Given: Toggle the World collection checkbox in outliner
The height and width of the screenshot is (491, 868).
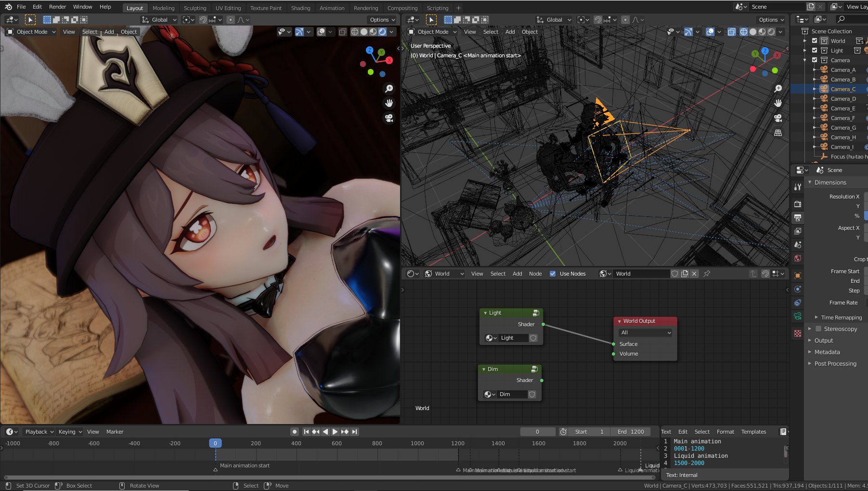Looking at the screenshot, I should 815,41.
